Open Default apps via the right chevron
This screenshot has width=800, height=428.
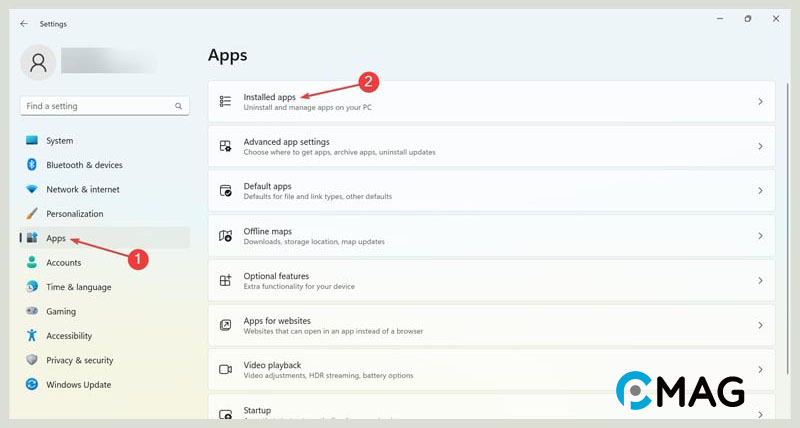click(x=760, y=191)
